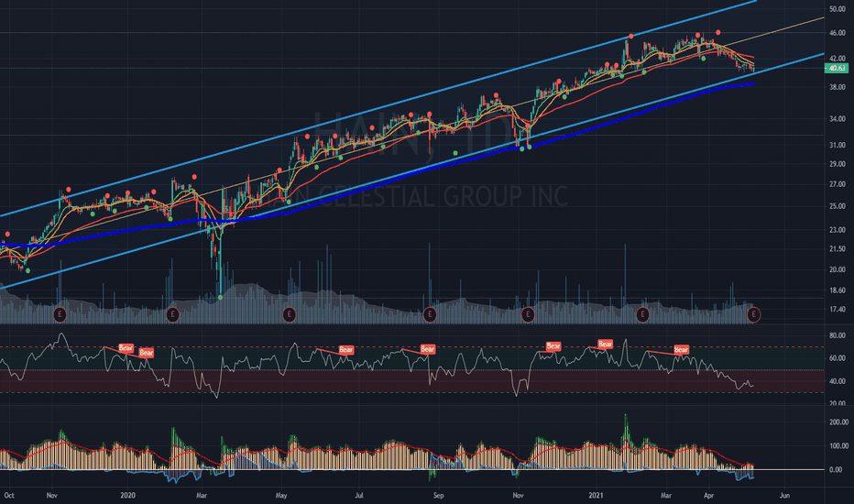Click the 100.00 value on the bottom indicator scale
The height and width of the screenshot is (504, 854).
pyautogui.click(x=838, y=445)
